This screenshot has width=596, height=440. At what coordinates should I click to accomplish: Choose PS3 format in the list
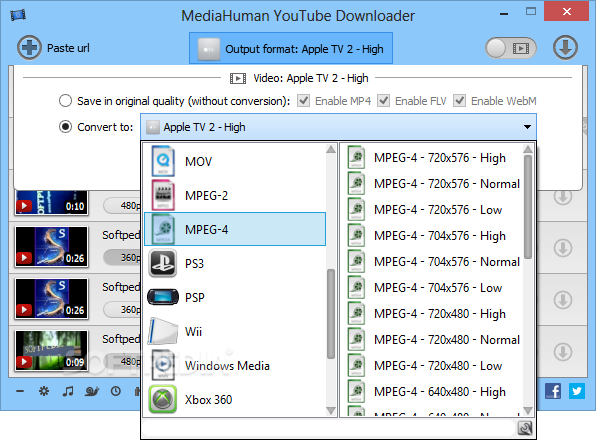[235, 263]
